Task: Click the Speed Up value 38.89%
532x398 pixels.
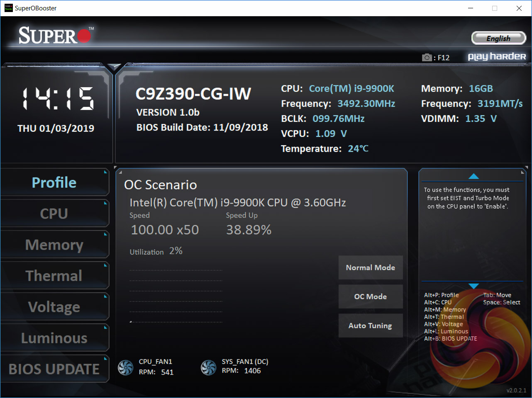Action: tap(249, 230)
